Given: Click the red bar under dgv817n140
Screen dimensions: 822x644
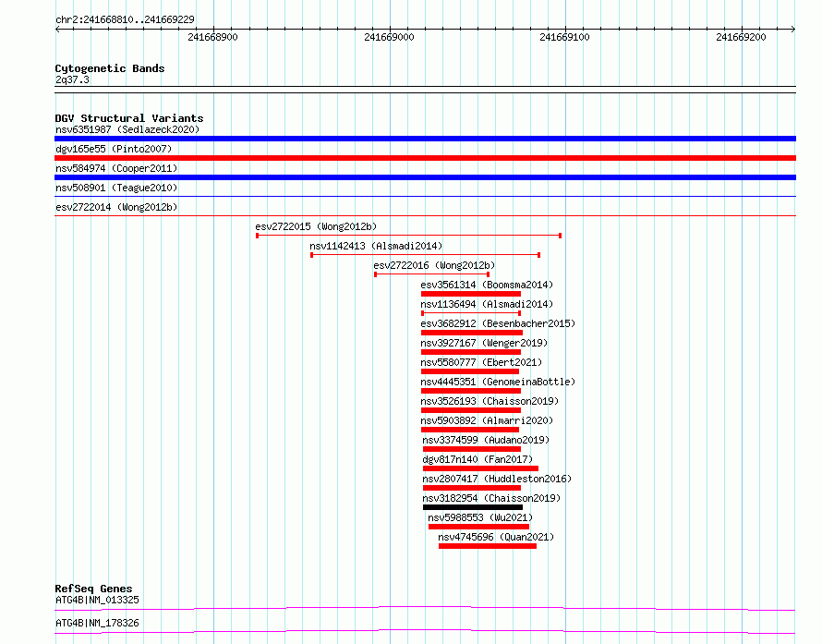Looking at the screenshot, I should click(x=480, y=468).
